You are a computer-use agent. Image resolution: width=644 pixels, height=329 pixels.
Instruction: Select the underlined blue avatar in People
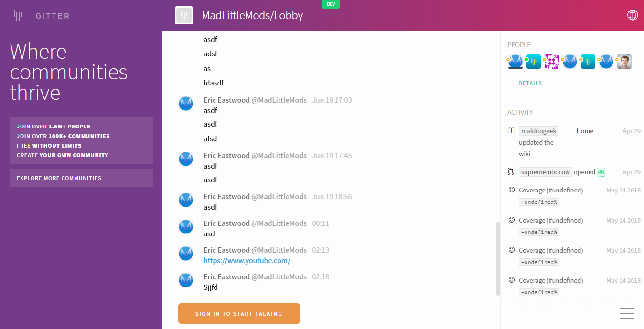click(x=515, y=61)
